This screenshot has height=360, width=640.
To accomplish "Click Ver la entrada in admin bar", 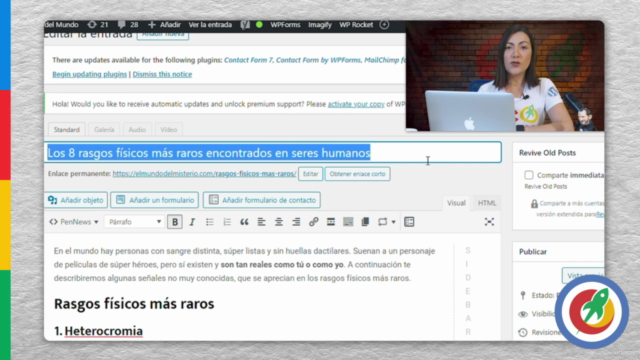I will (210, 24).
